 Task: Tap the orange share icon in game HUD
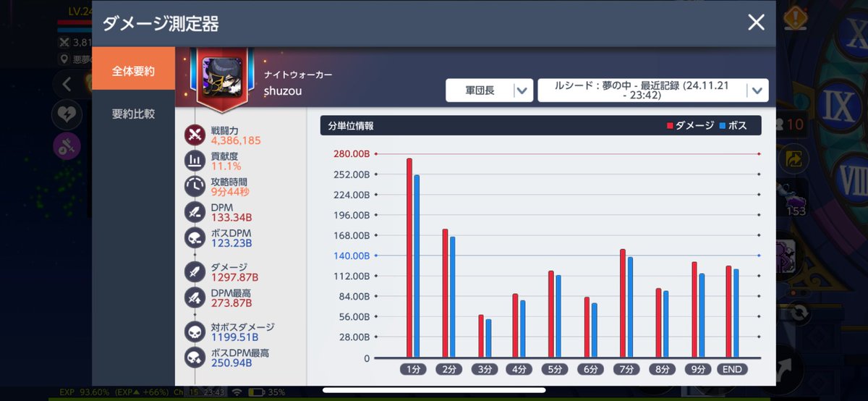794,159
